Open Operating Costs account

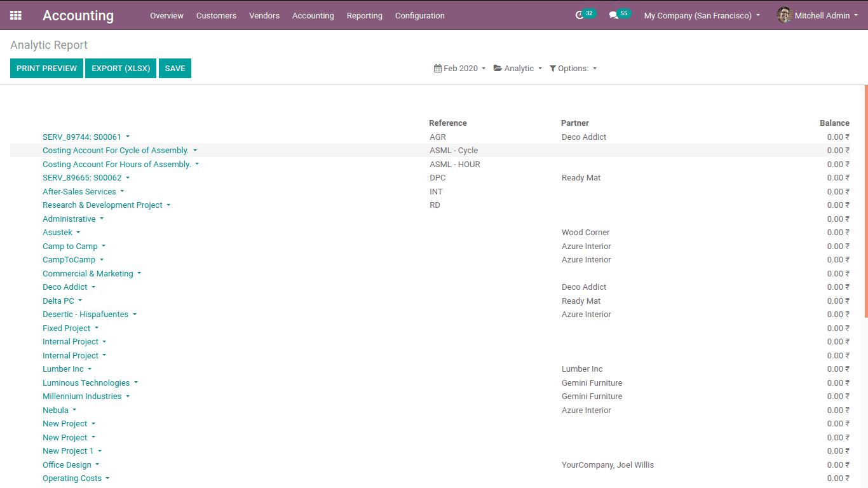pyautogui.click(x=72, y=478)
